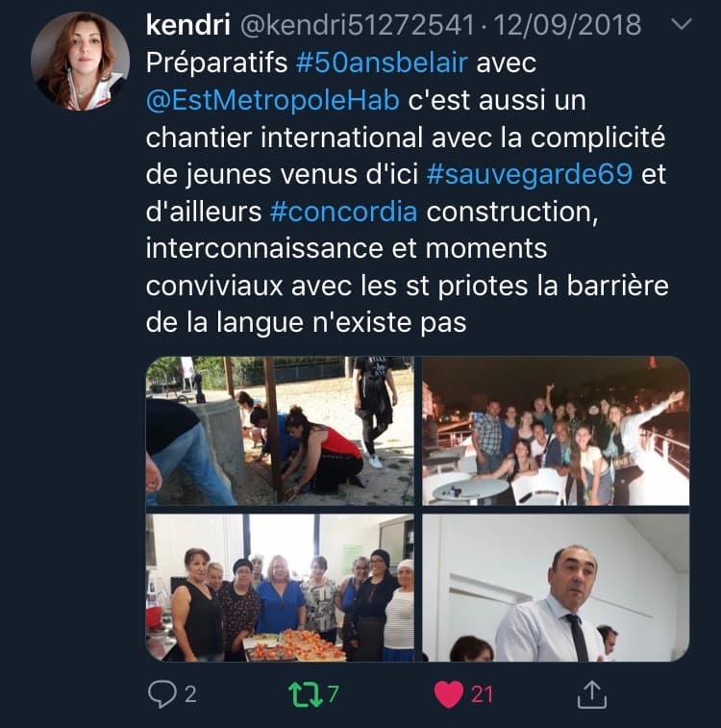
Task: Unlike the tweet via the pink heart
Action: (449, 694)
